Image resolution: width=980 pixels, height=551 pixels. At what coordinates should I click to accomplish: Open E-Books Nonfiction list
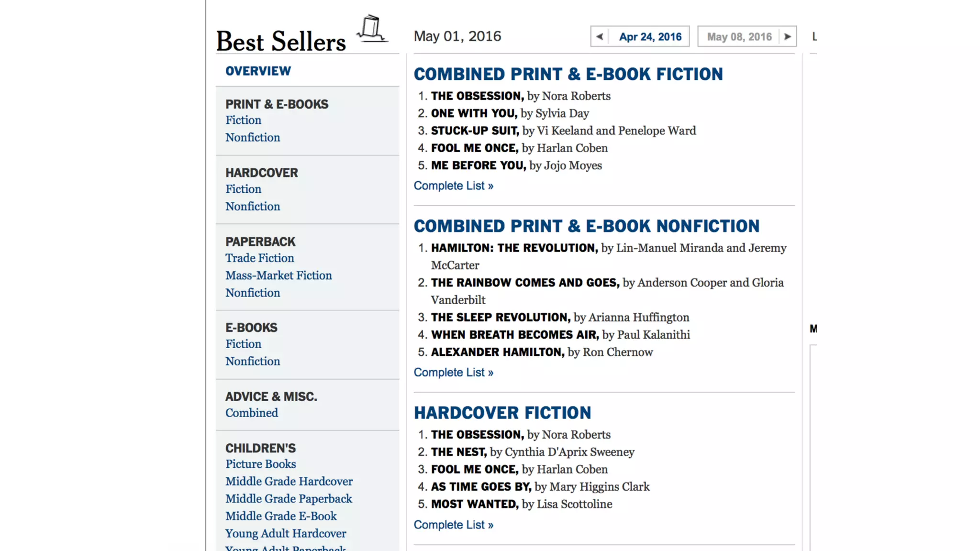pyautogui.click(x=253, y=361)
